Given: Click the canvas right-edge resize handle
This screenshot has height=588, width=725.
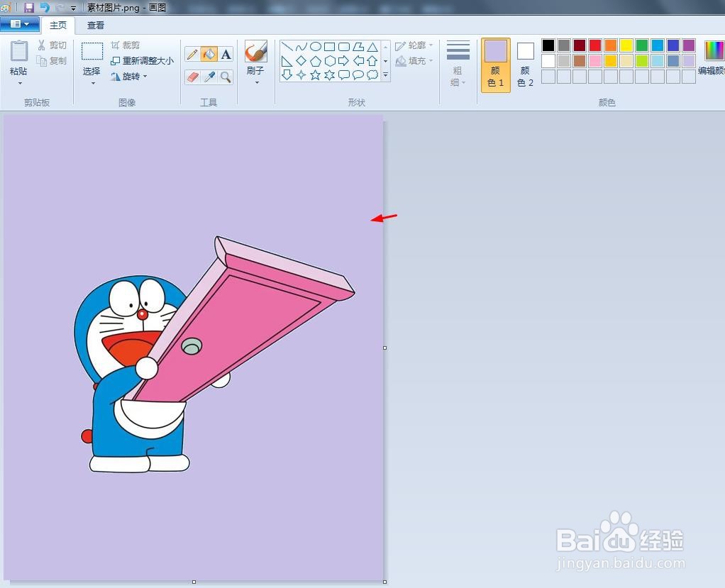Looking at the screenshot, I should pyautogui.click(x=384, y=348).
